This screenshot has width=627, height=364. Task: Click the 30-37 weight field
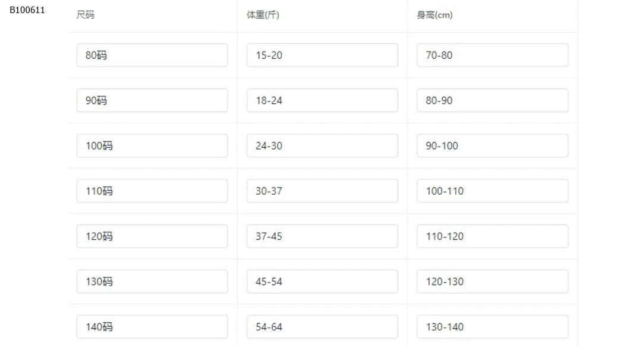click(x=322, y=191)
